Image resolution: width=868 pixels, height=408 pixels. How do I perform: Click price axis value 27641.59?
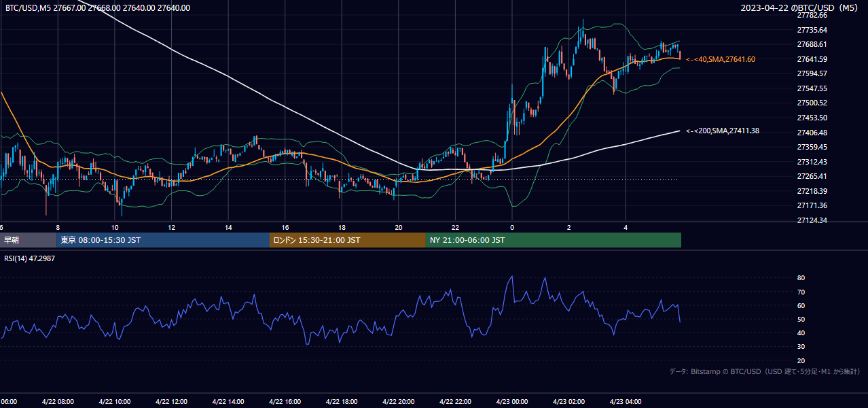812,59
